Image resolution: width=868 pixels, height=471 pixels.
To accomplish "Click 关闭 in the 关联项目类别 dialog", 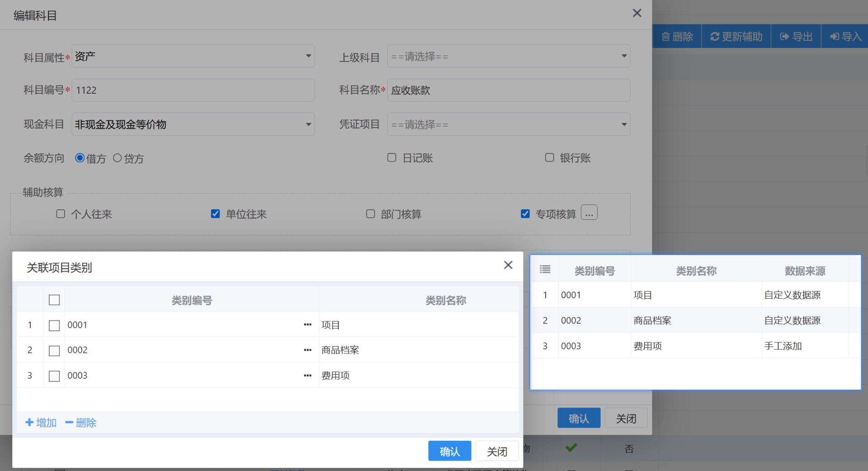I will (x=497, y=451).
